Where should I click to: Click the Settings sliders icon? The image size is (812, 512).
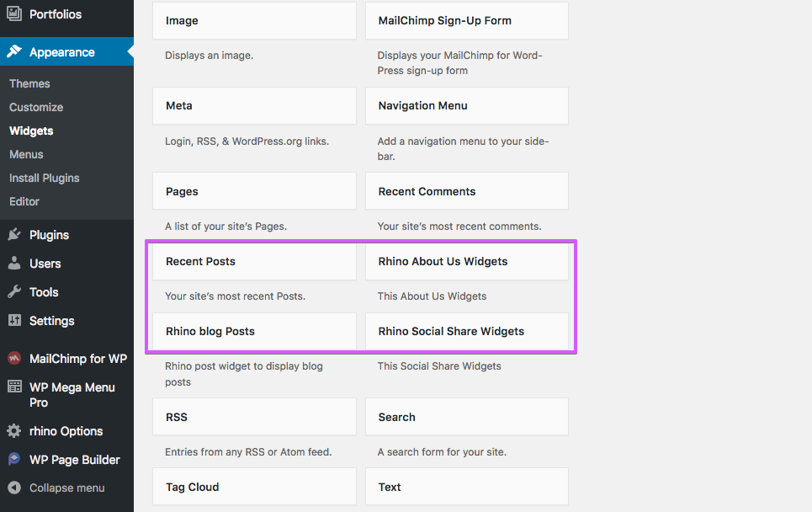coord(14,320)
